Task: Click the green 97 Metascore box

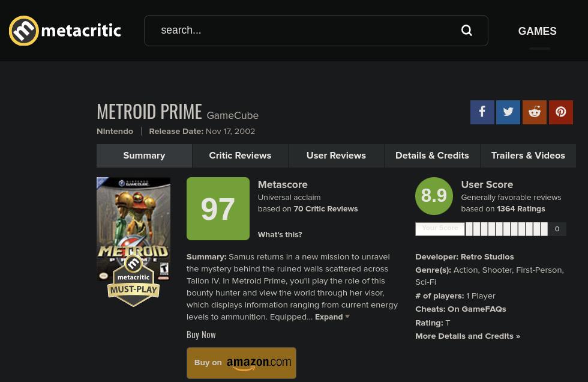Action: 218,208
